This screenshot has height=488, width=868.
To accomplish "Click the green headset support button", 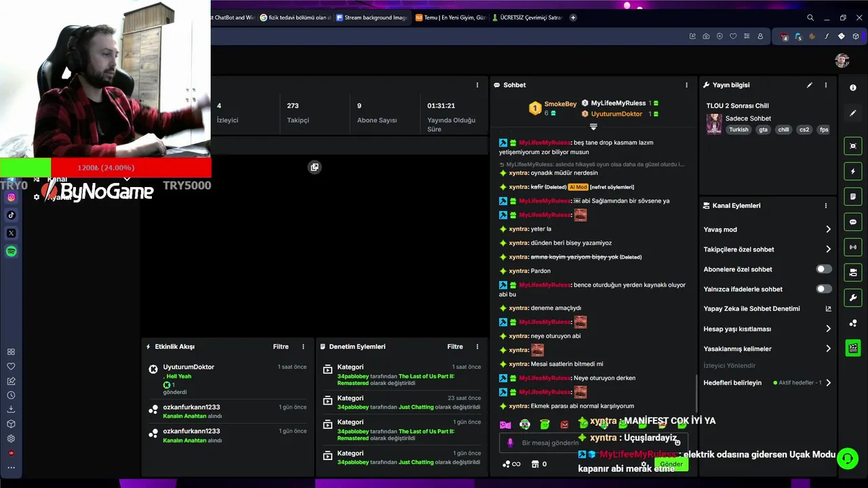I will (847, 459).
